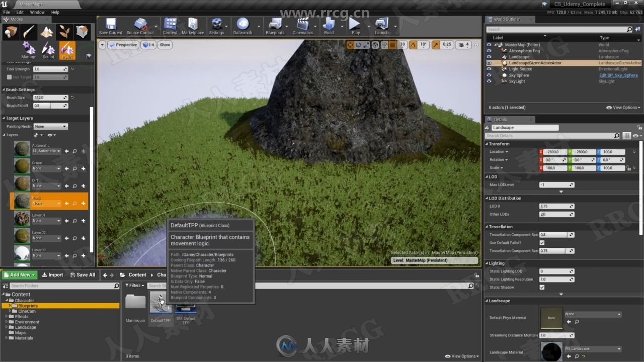644x362 pixels.
Task: Open the Lit view mode dropdown
Action: tap(148, 45)
